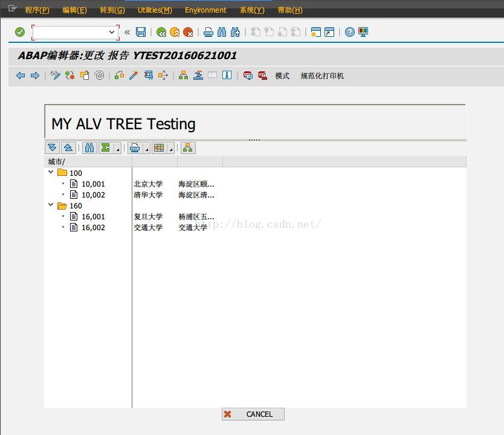Select the green Sum (sigma) icon
This screenshot has height=435, width=504.
pyautogui.click(x=104, y=147)
